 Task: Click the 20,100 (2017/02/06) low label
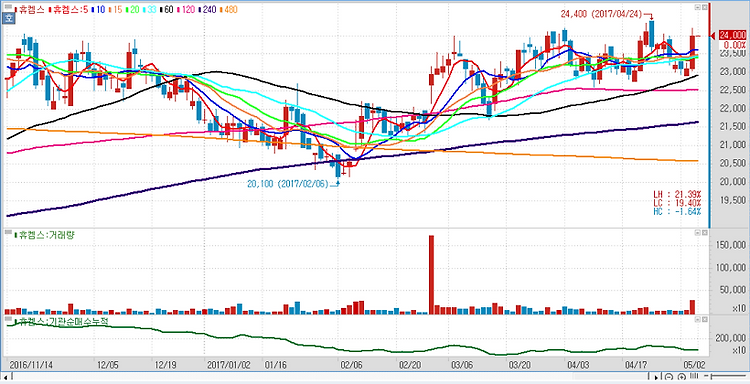pyautogui.click(x=288, y=184)
